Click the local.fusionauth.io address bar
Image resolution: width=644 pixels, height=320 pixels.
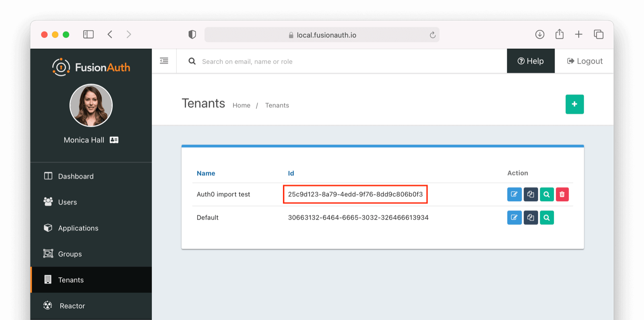pos(322,35)
